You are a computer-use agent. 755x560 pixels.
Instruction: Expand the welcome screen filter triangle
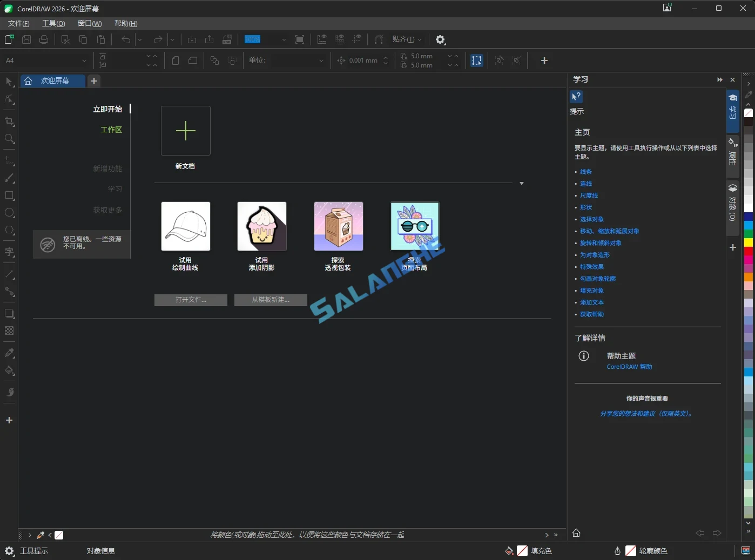pyautogui.click(x=522, y=184)
